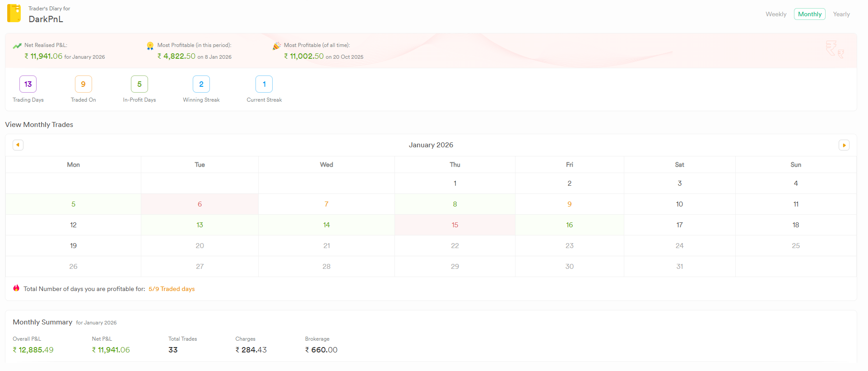Click the Current Streak badge showing 1
The image size is (868, 371).
(264, 84)
